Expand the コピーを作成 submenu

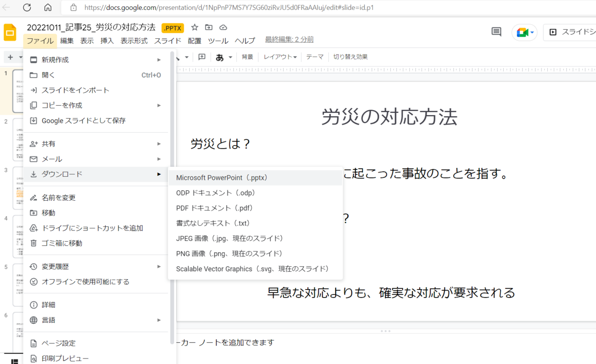[x=96, y=105]
